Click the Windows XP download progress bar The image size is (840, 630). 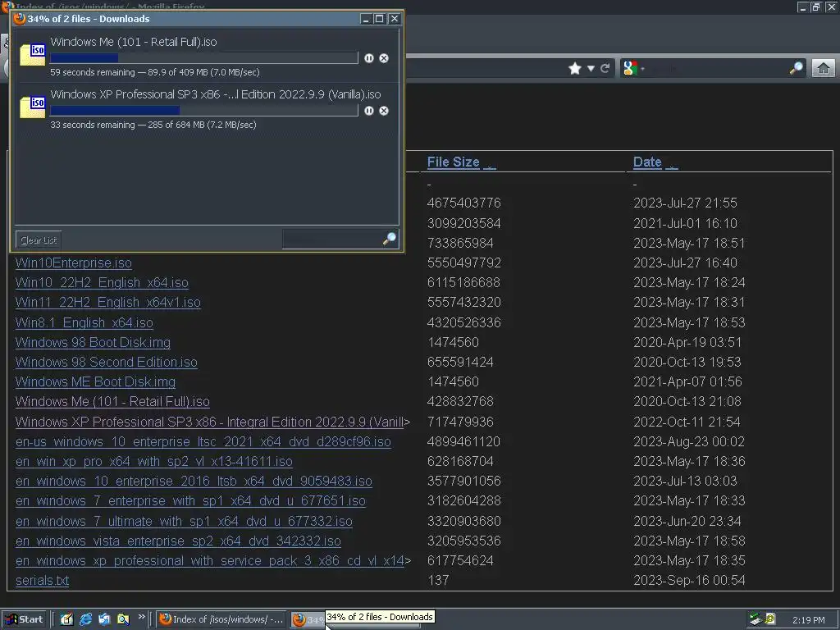[204, 111]
